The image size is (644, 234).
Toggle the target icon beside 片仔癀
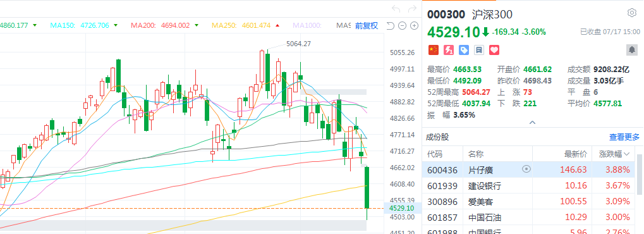click(526, 169)
